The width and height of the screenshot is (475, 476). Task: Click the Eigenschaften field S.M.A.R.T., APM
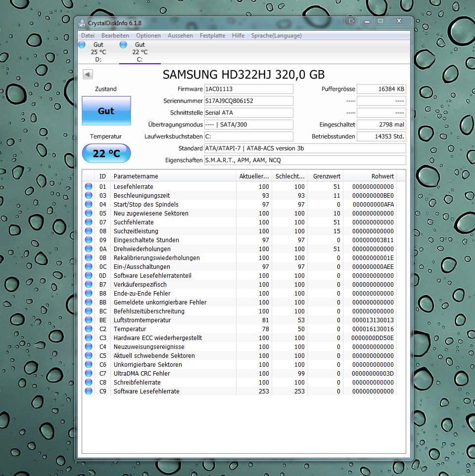[305, 160]
